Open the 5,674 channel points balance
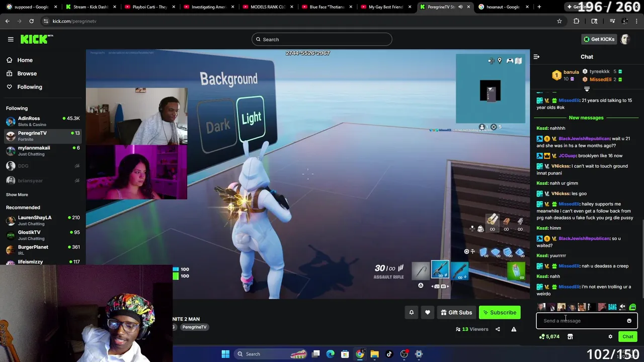Viewport: 644px width, 362px height. [x=549, y=337]
